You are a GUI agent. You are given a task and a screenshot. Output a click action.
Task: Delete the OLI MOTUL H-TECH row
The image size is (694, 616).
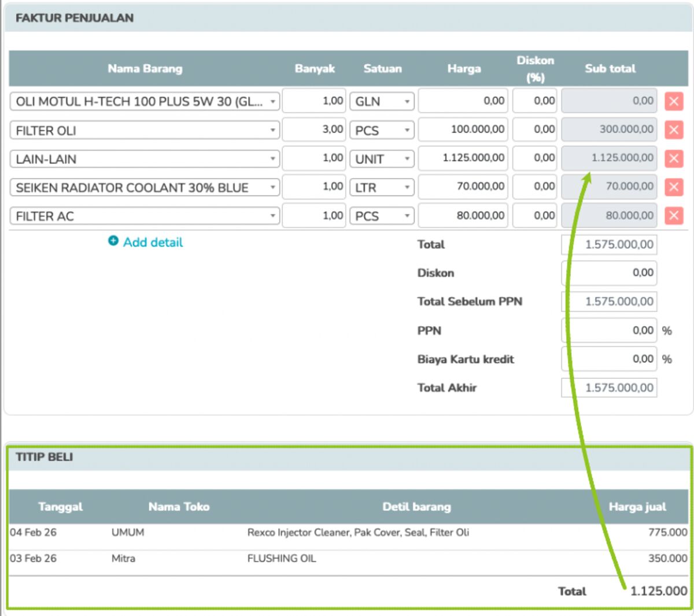(x=673, y=101)
